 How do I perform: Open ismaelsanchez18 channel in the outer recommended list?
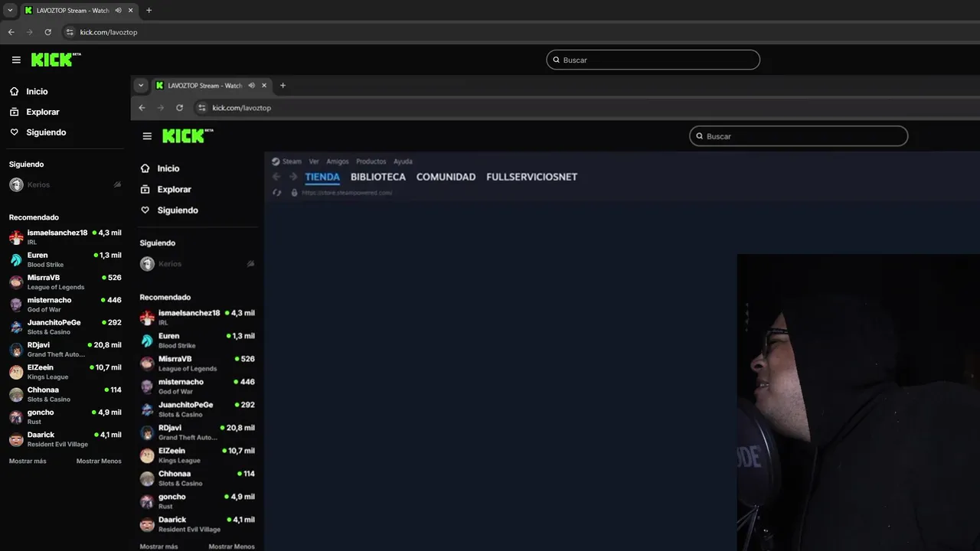point(65,236)
